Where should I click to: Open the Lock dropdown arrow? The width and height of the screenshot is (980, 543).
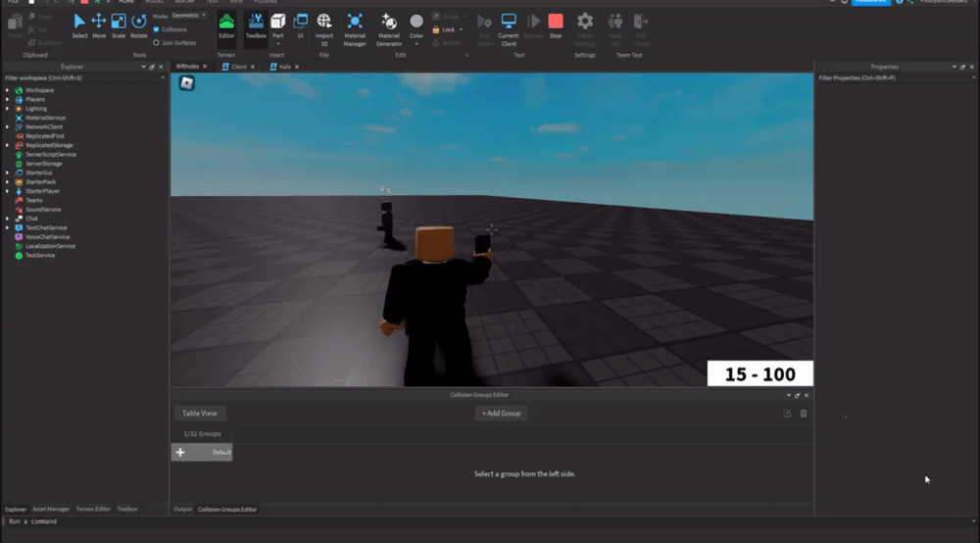click(x=462, y=30)
